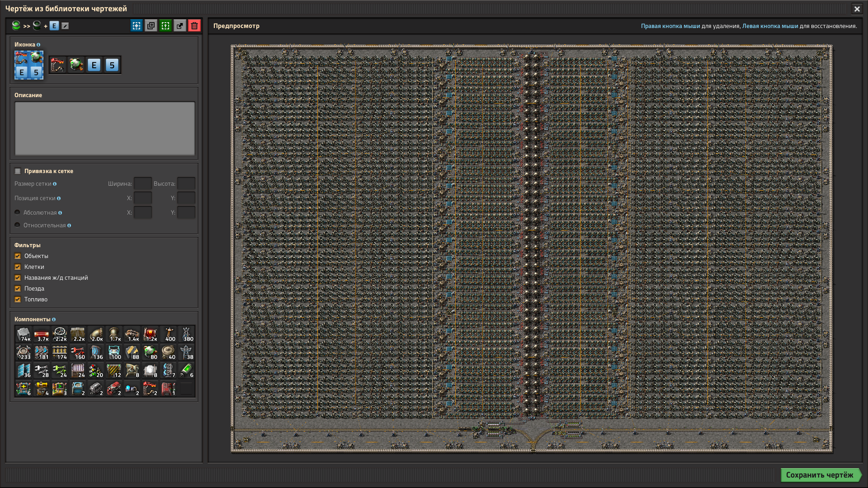
Task: Click the 2.2k steam turbine component
Action: [60, 334]
